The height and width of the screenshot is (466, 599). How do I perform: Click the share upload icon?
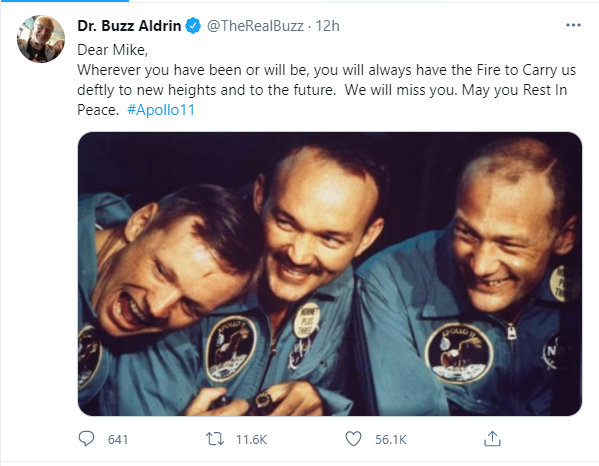point(492,438)
